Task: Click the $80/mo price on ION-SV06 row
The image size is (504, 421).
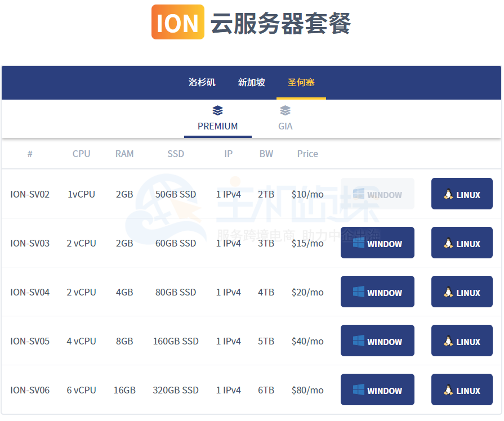Action: point(307,389)
